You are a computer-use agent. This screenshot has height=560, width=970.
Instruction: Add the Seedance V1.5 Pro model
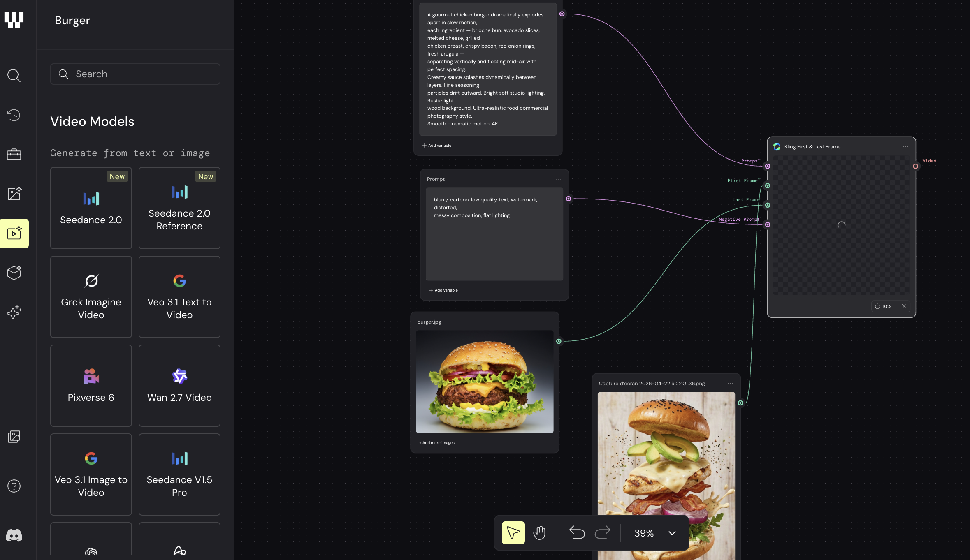click(x=179, y=474)
